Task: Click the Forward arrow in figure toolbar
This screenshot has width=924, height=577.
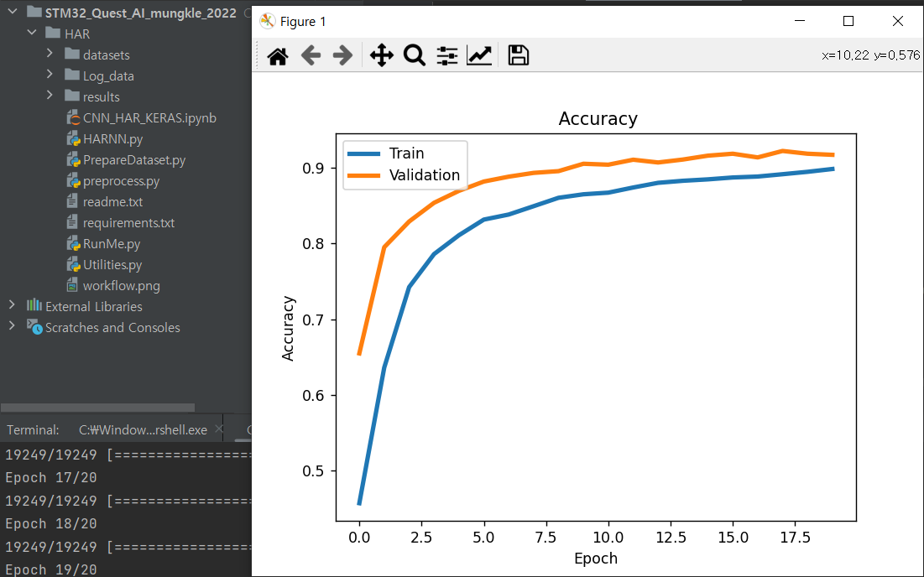Action: (x=342, y=56)
